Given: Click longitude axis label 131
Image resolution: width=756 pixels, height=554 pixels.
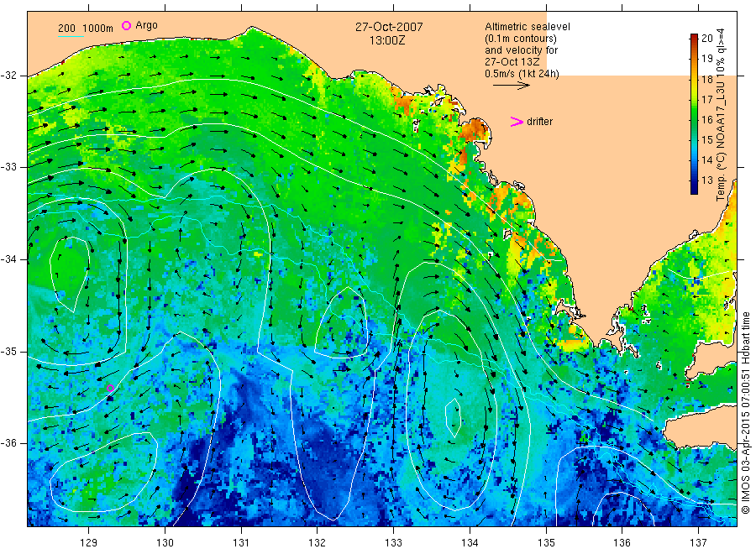Looking at the screenshot, I should [241, 543].
